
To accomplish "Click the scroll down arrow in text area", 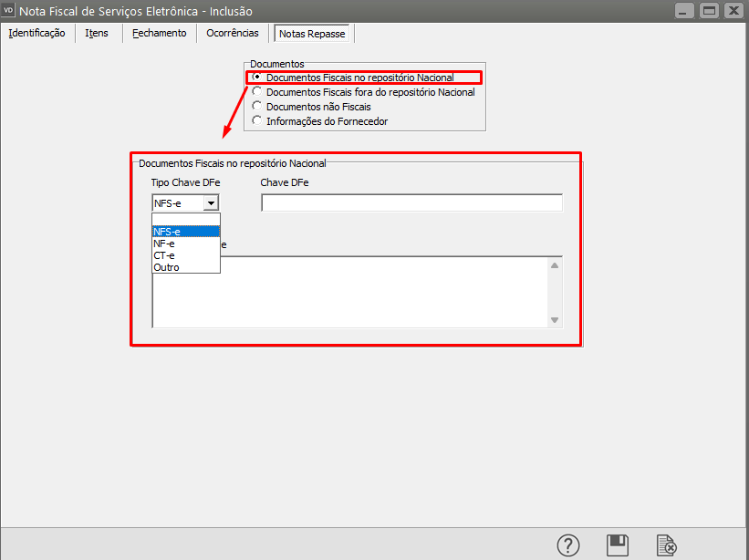I will click(554, 319).
